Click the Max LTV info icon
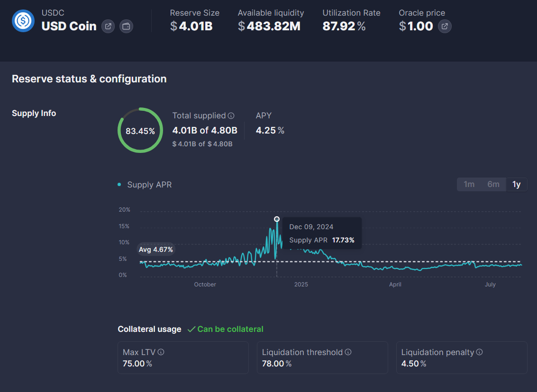Viewport: 537px width, 392px height. [161, 352]
